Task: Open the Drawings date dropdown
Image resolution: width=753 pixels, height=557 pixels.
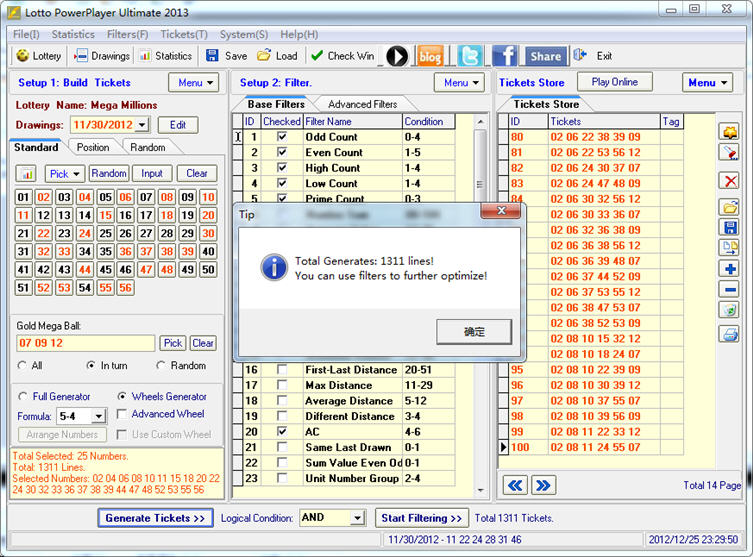Action: coord(142,125)
